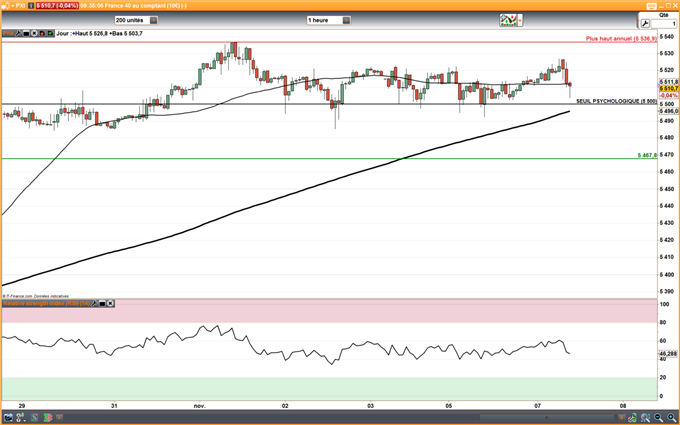Image resolution: width=680 pixels, height=425 pixels.
Task: Click red arrow icon in Prix panel header
Action: (42, 33)
